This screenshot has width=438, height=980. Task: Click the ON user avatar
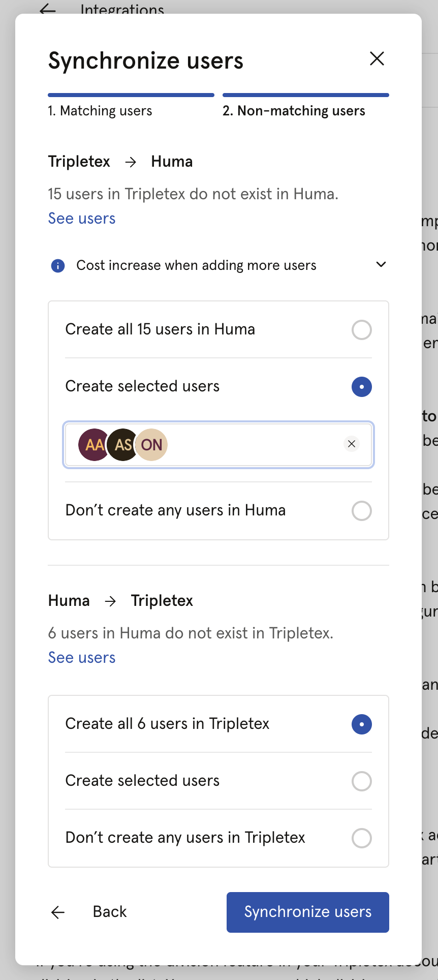coord(151,445)
